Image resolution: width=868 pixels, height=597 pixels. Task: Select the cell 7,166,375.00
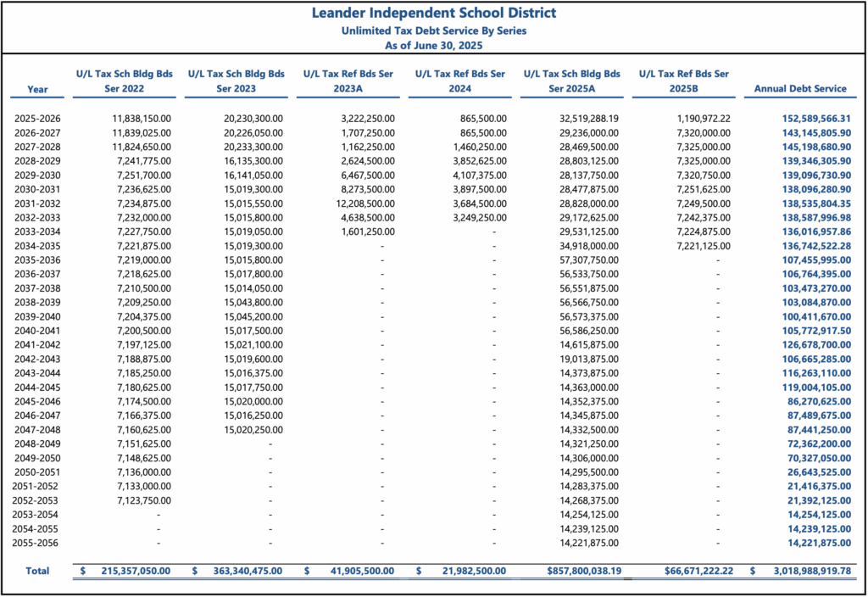coord(144,416)
